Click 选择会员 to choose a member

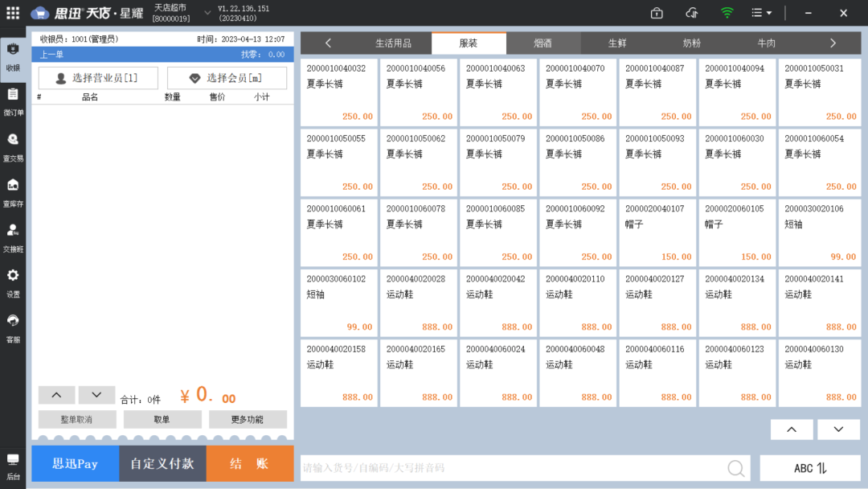pyautogui.click(x=226, y=77)
